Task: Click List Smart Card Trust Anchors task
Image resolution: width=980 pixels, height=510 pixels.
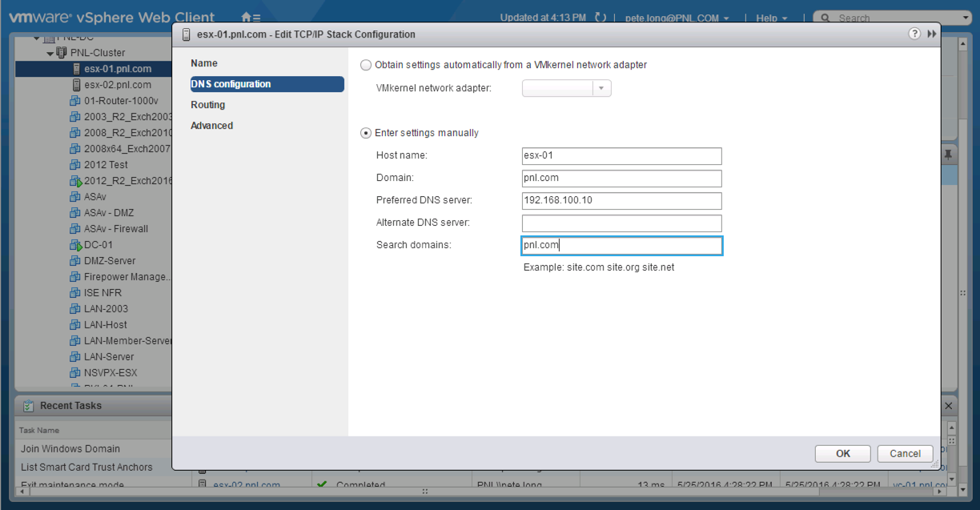Action: (86, 468)
